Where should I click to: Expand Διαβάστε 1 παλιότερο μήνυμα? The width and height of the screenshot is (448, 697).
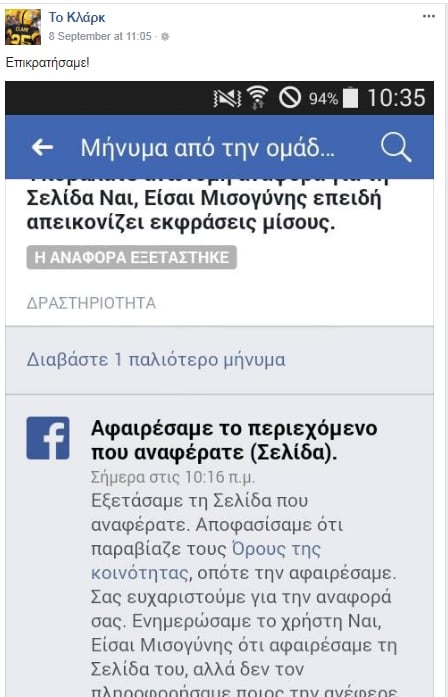coord(156,360)
